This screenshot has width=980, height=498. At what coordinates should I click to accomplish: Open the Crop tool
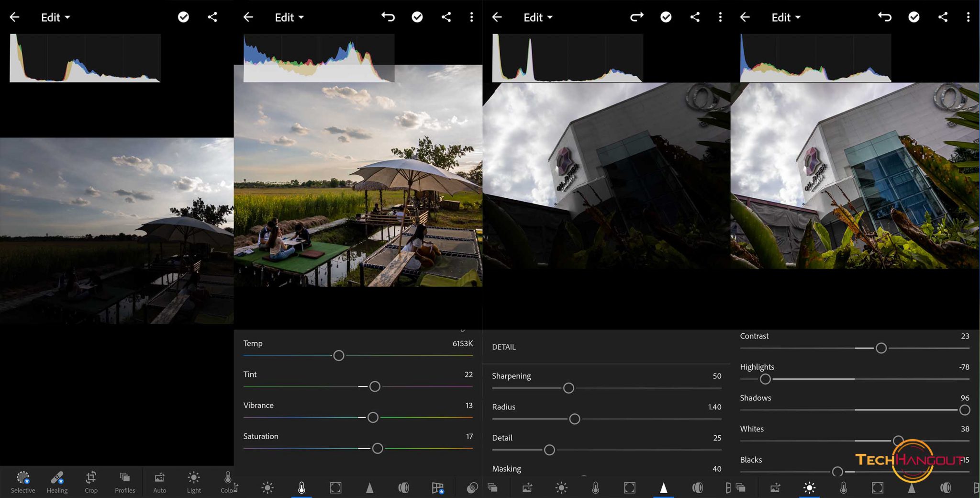[x=91, y=482]
